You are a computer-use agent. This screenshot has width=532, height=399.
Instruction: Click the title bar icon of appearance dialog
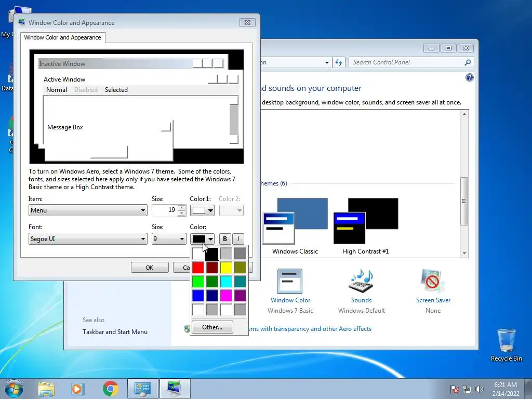coord(22,22)
